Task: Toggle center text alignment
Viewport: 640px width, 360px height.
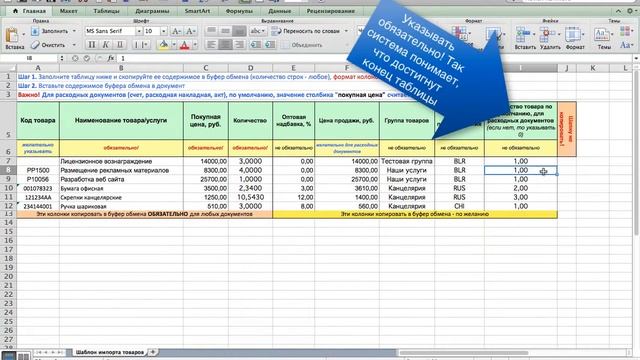Action: pos(225,45)
